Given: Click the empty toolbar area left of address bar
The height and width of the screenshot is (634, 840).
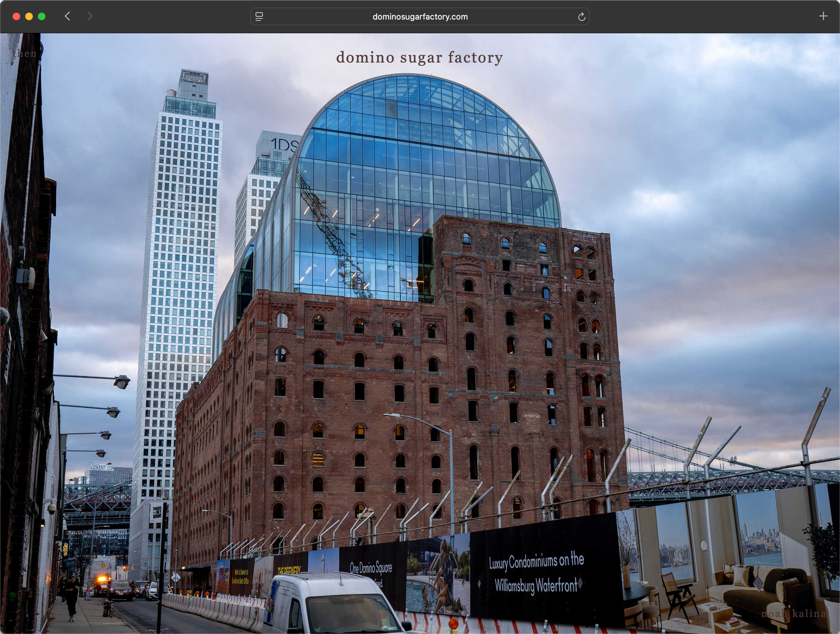Looking at the screenshot, I should [x=171, y=16].
